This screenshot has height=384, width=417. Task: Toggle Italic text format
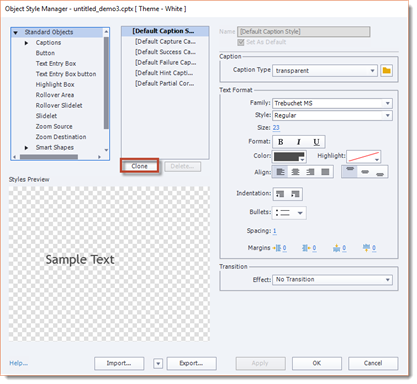(299, 142)
